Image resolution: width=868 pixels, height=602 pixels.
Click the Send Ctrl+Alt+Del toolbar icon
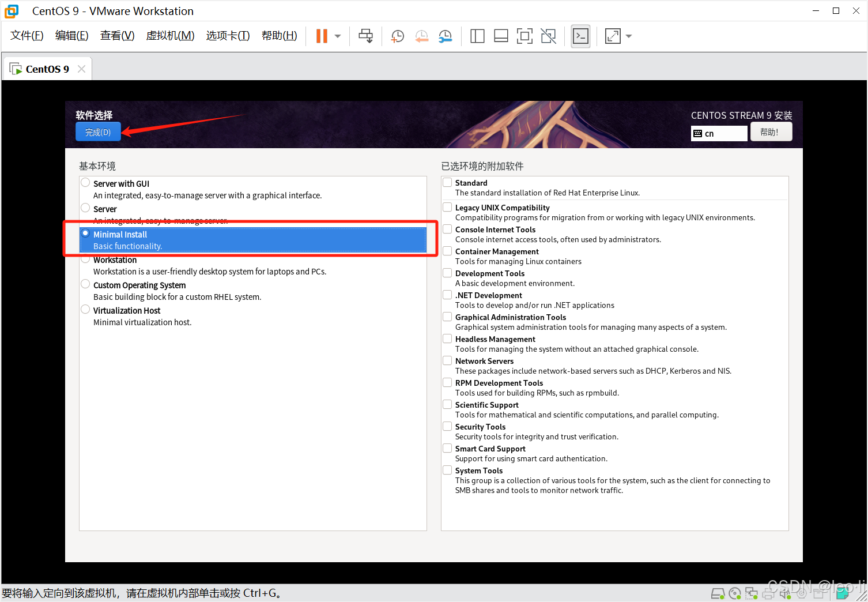(x=366, y=36)
